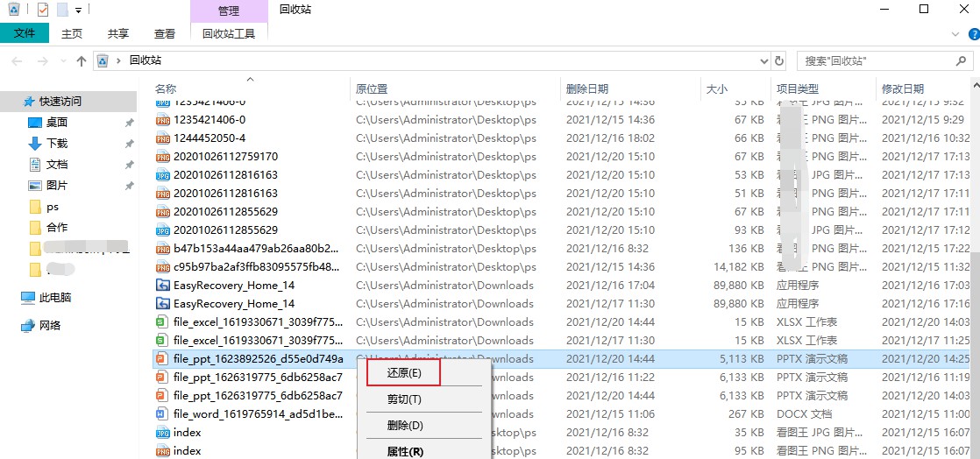Collapse the ribbon using the chevron
This screenshot has height=459, width=980.
(x=955, y=33)
